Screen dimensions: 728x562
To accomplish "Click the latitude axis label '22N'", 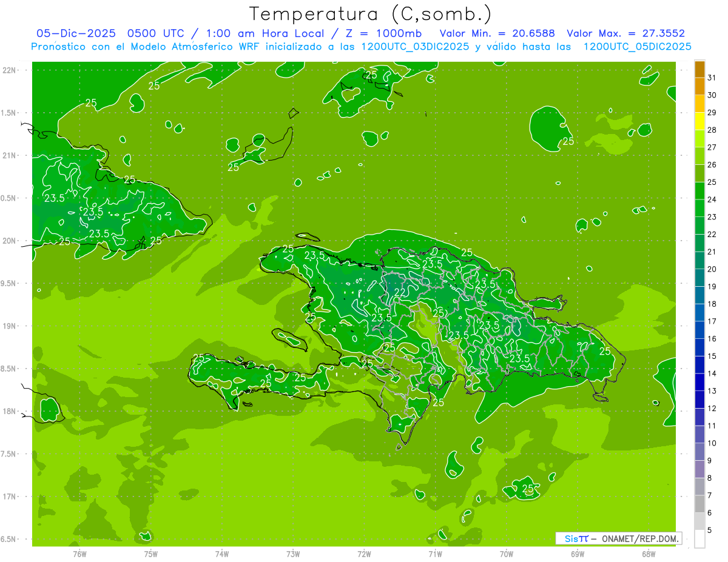I will pyautogui.click(x=10, y=70).
